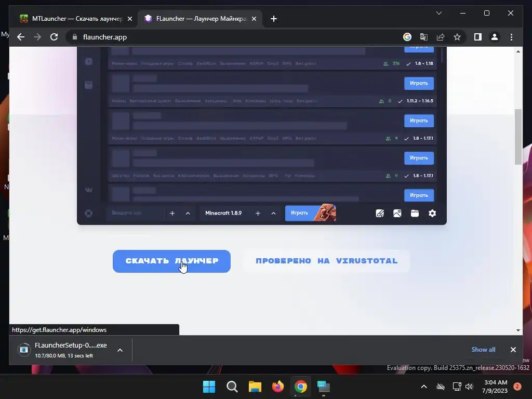The image size is (532, 399).
Task: Open Проверено на VirusTotal link
Action: [326, 261]
